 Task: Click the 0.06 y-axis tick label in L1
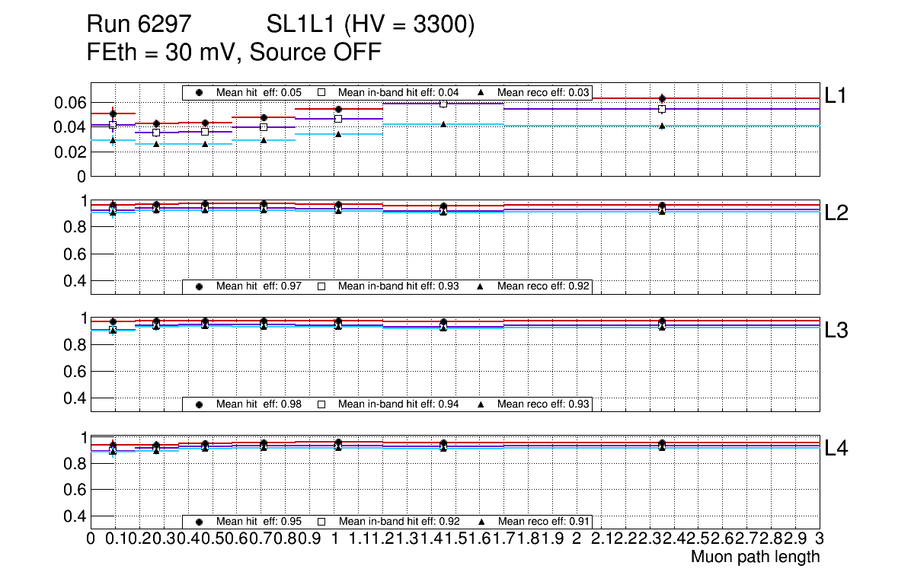(70, 103)
